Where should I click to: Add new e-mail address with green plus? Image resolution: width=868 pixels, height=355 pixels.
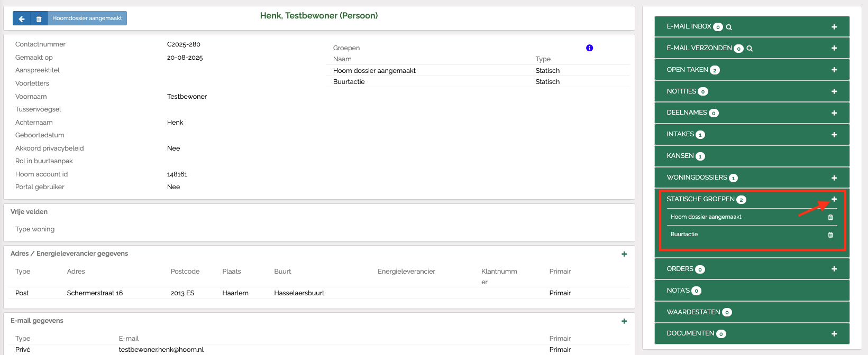[x=624, y=321]
